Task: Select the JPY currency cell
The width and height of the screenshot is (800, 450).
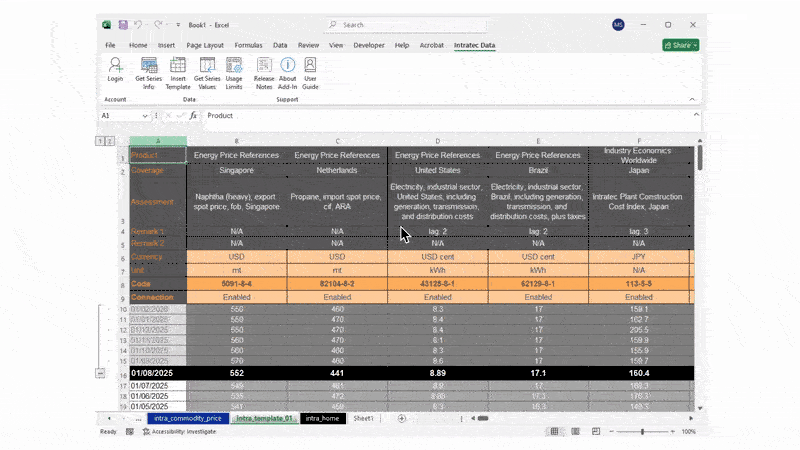Action: [x=639, y=257]
